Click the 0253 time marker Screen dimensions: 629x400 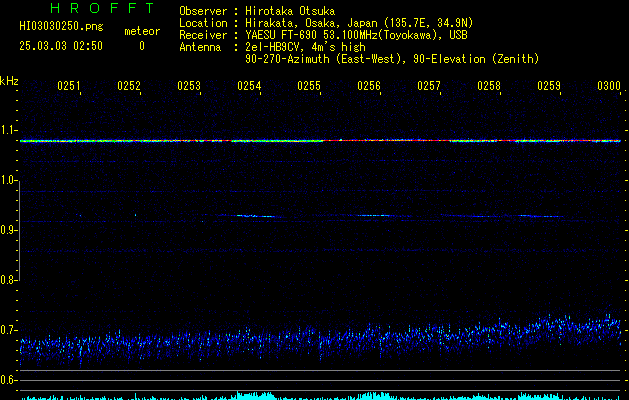pos(189,86)
